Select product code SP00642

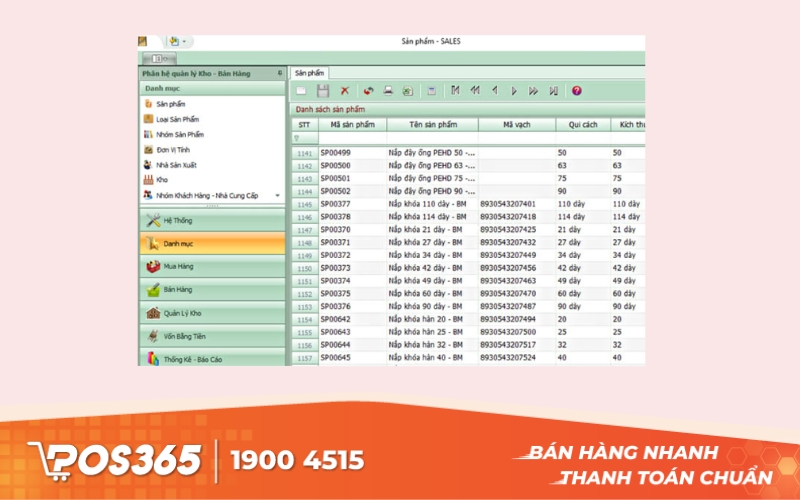coord(335,319)
